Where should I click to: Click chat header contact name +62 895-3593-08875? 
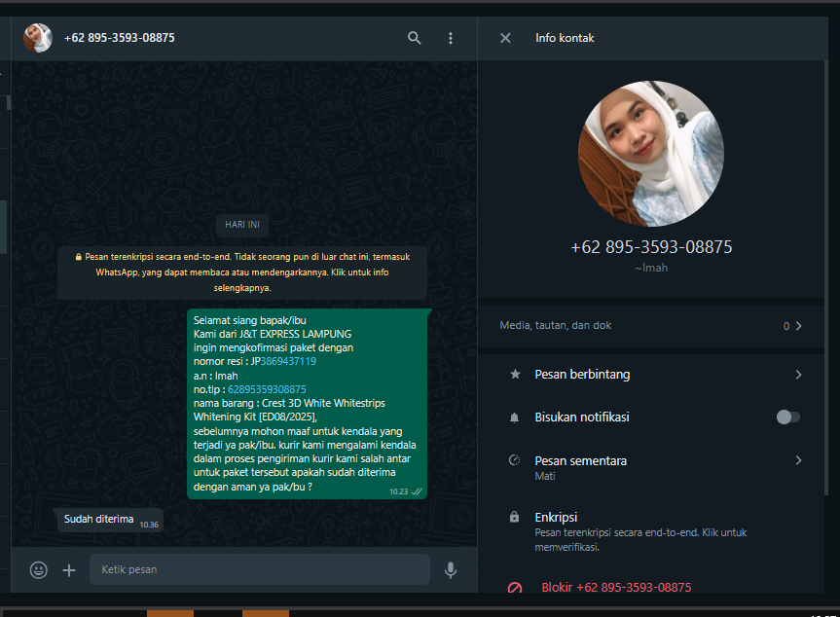tap(120, 38)
